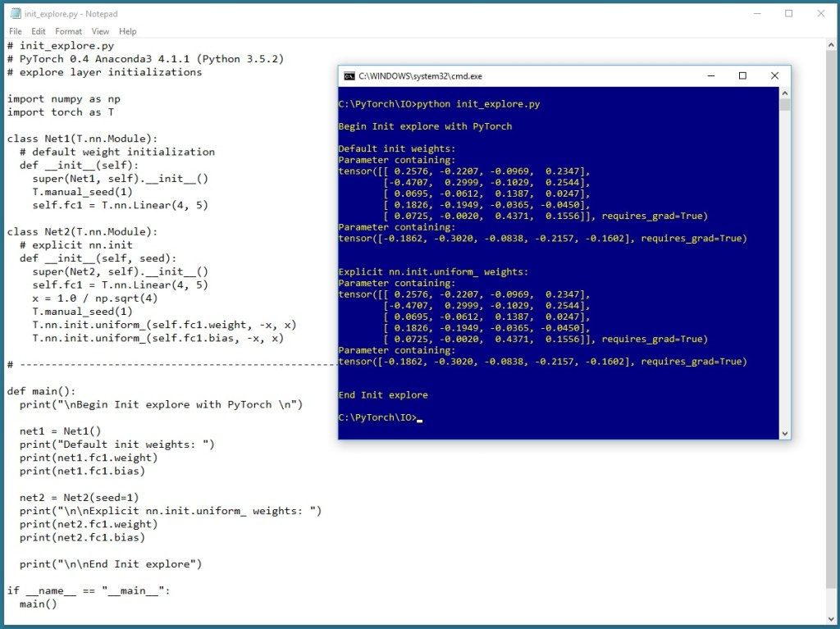Open the Help menu in Notepad
Image resolution: width=840 pixels, height=629 pixels.
128,31
